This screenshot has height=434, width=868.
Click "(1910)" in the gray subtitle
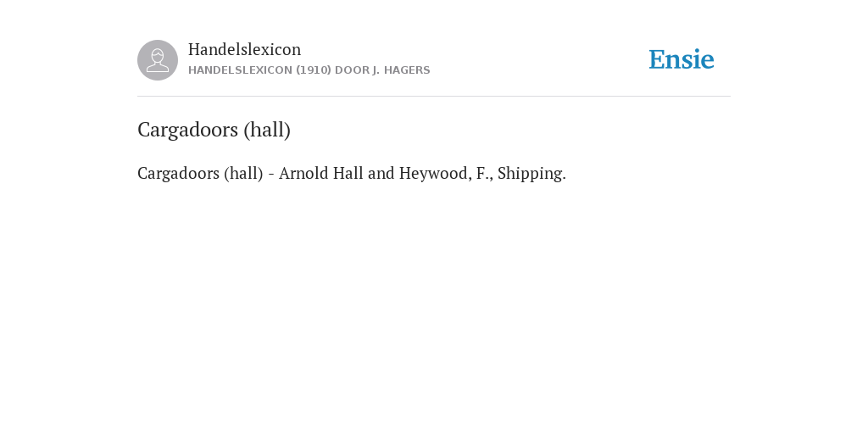coord(314,70)
